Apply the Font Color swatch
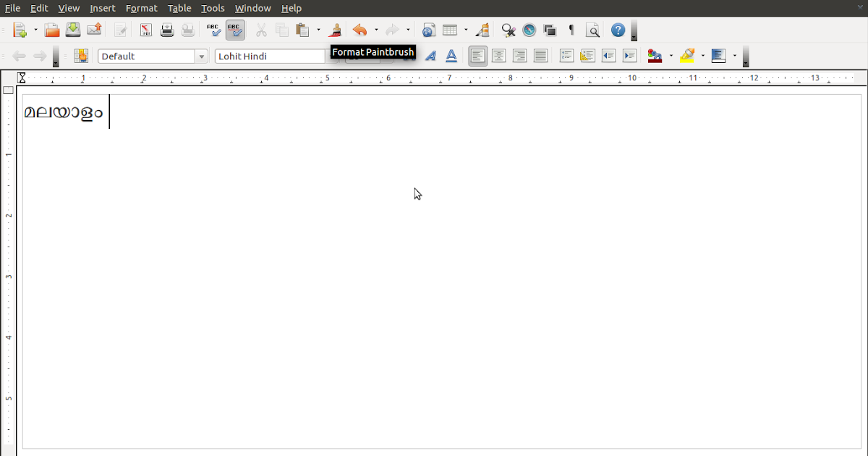The width and height of the screenshot is (868, 456). pos(655,56)
